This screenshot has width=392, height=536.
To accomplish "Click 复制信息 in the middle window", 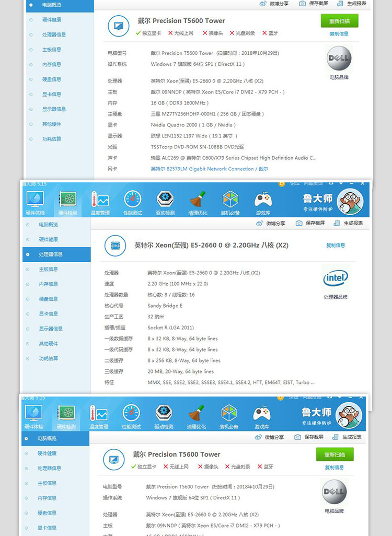I will (x=336, y=246).
